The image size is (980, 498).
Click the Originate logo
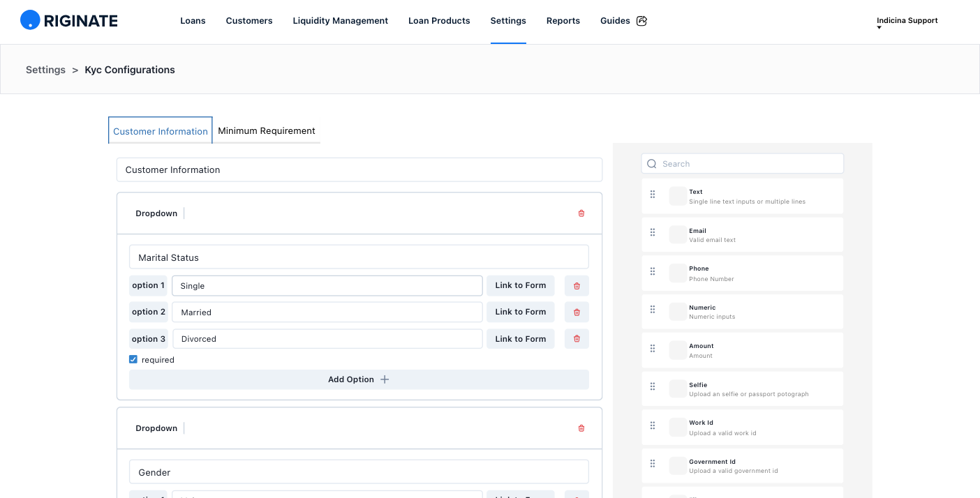coord(69,20)
